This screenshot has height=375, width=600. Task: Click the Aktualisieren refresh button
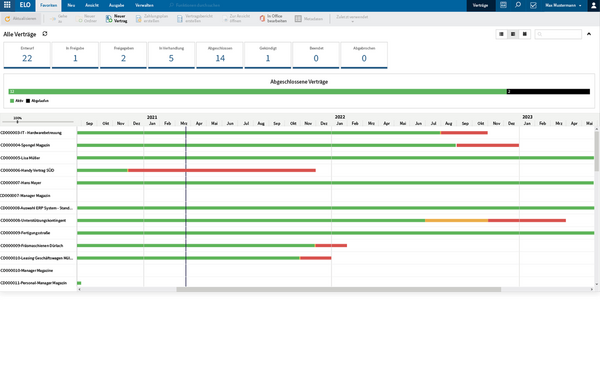point(21,19)
